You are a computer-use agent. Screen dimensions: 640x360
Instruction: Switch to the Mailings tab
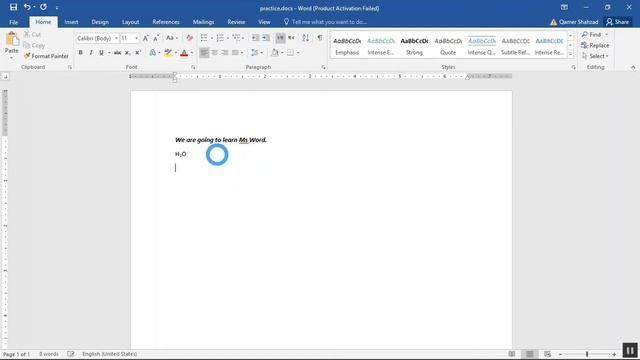pyautogui.click(x=203, y=22)
